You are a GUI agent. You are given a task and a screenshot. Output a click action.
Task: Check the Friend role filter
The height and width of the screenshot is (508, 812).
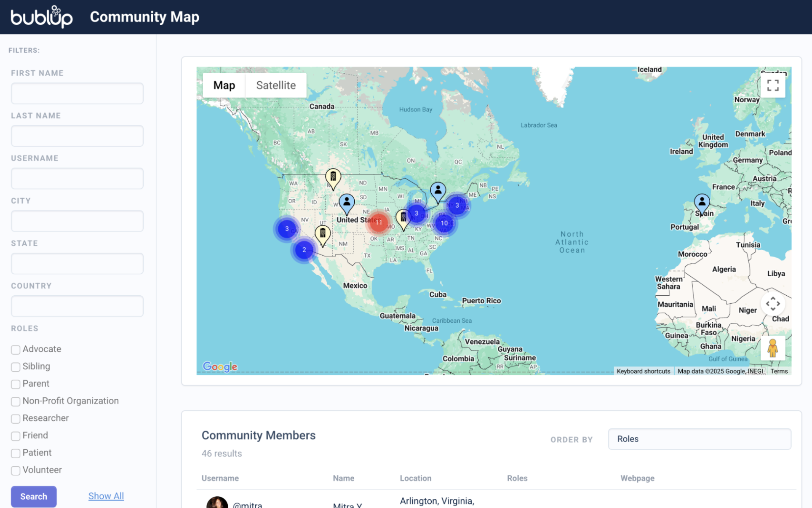[x=16, y=436]
